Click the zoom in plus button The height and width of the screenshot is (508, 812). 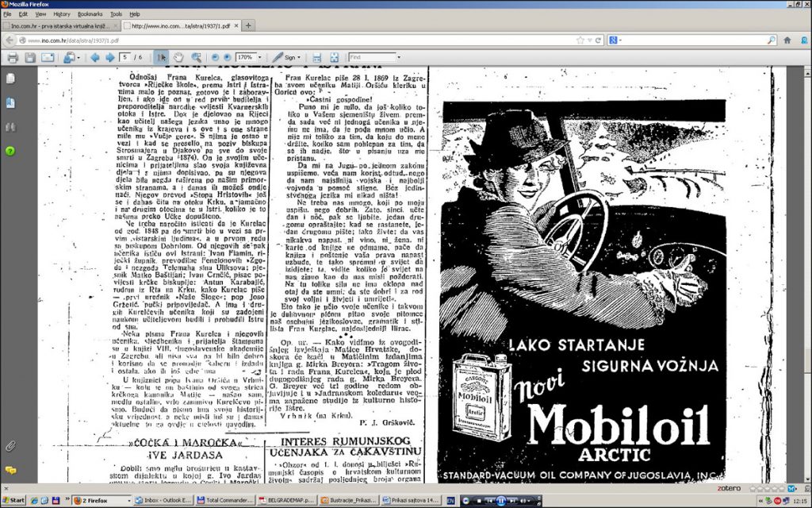pyautogui.click(x=228, y=57)
